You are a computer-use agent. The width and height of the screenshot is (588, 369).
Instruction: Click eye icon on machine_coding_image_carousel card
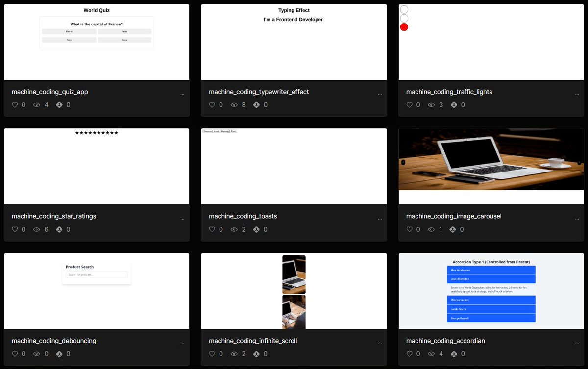[431, 229]
